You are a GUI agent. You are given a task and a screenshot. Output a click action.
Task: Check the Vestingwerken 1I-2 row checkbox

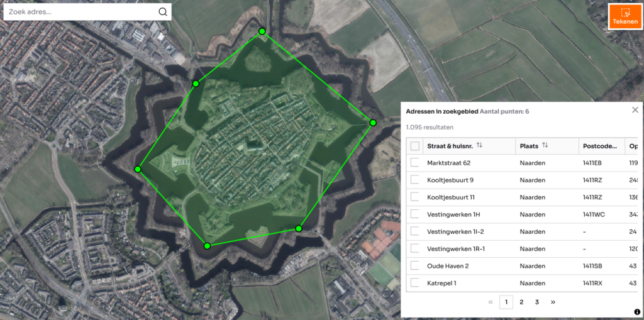point(415,231)
